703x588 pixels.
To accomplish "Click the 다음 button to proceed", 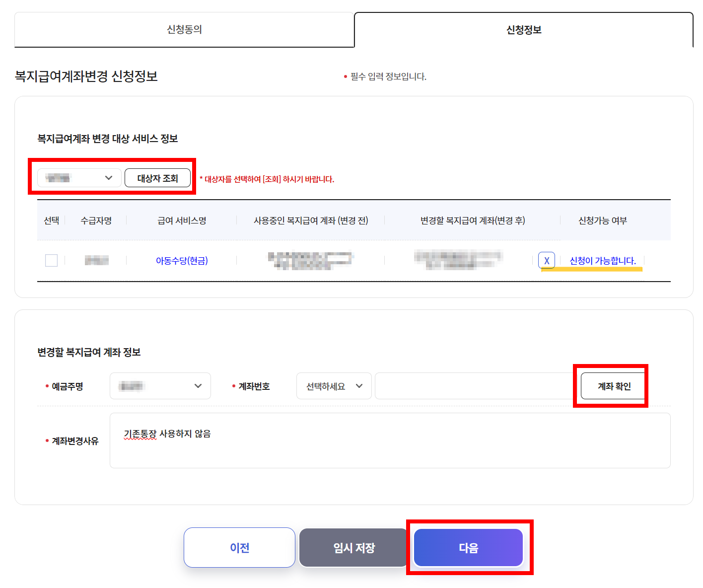I will click(468, 547).
